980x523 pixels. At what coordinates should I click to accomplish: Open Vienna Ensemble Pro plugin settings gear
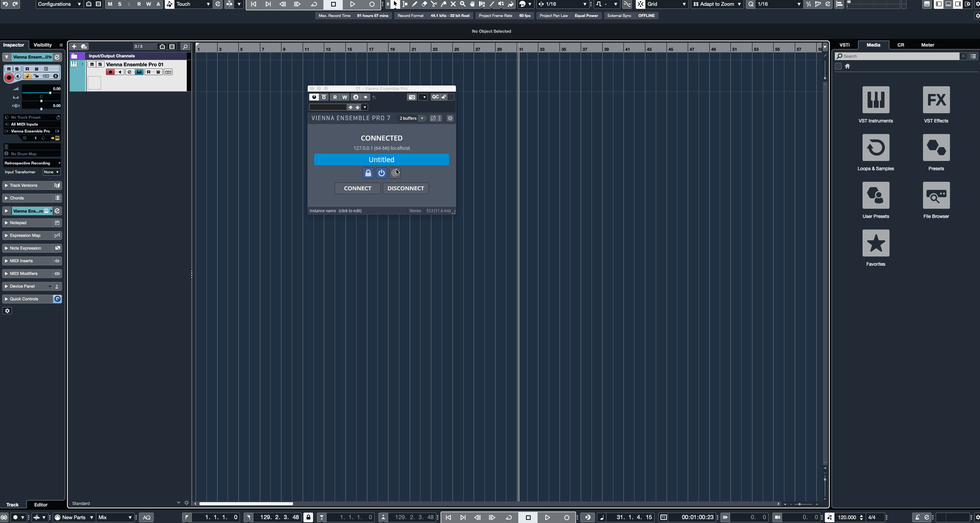[x=450, y=118]
